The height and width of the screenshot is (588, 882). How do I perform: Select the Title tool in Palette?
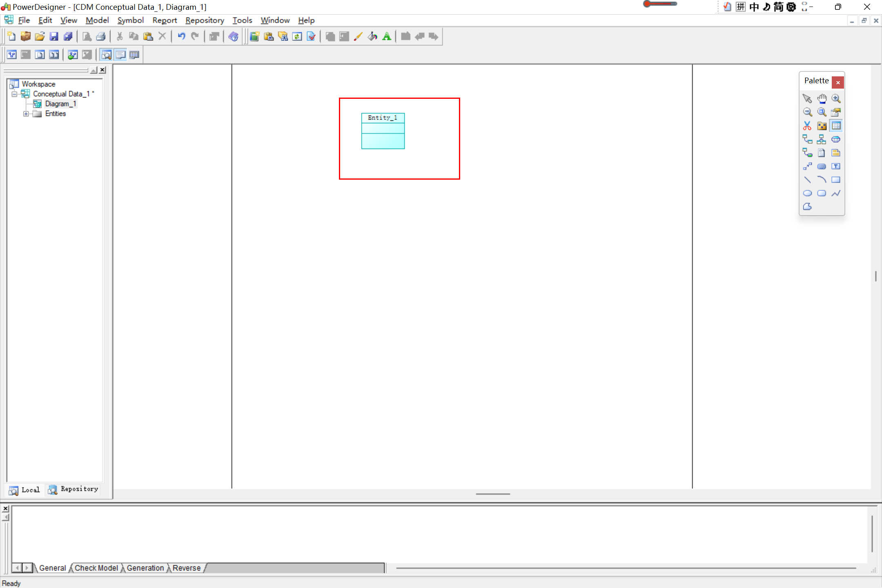pyautogui.click(x=822, y=166)
